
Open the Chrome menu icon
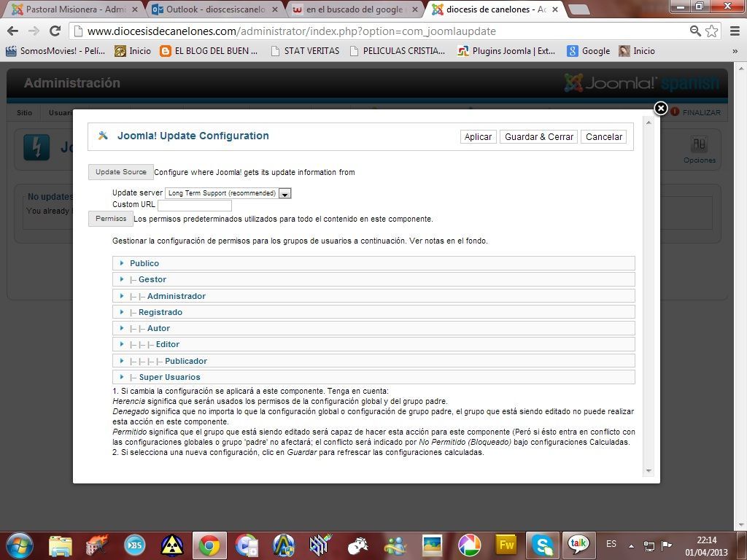pyautogui.click(x=735, y=31)
